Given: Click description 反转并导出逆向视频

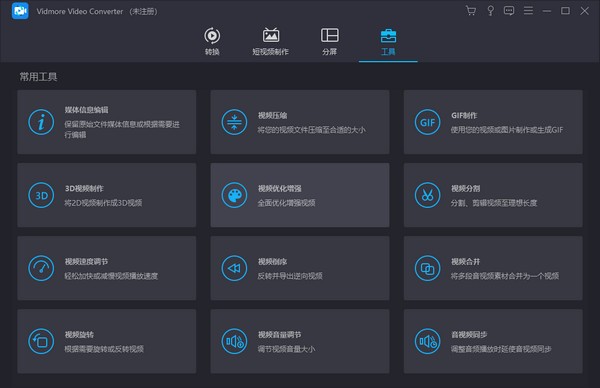Looking at the screenshot, I should click(290, 276).
